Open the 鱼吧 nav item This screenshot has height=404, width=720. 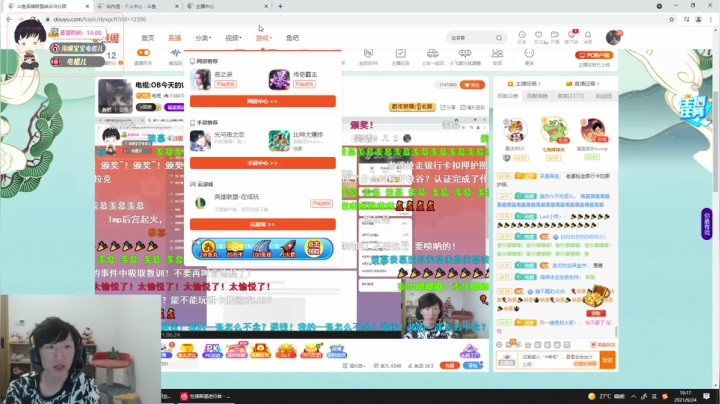point(292,38)
